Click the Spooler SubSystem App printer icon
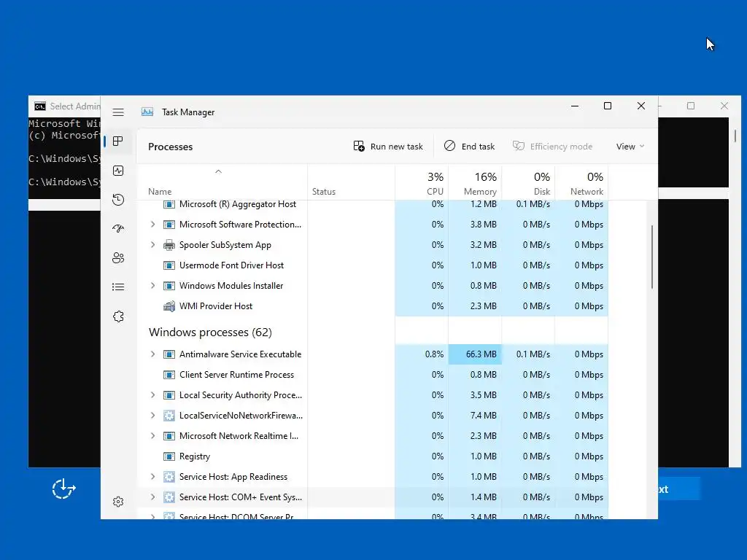This screenshot has height=560, width=747. [169, 245]
